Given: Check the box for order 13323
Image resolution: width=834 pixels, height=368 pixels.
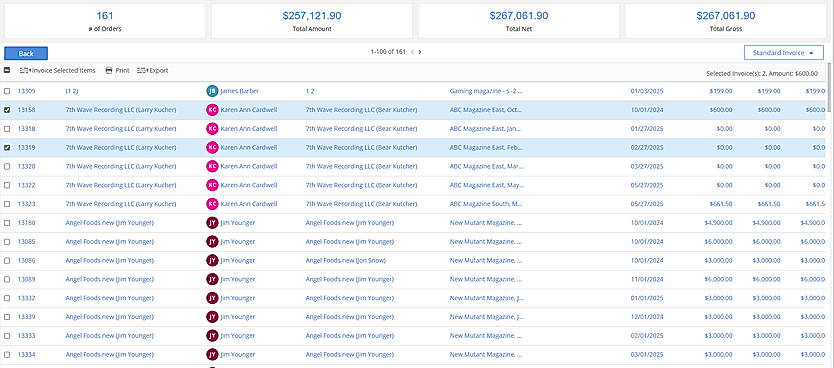Looking at the screenshot, I should pos(7,204).
